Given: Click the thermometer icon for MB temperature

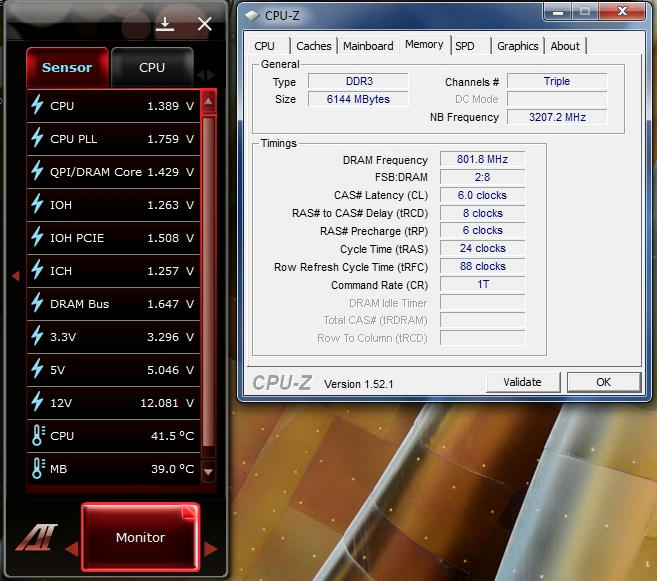Looking at the screenshot, I should 38,468.
